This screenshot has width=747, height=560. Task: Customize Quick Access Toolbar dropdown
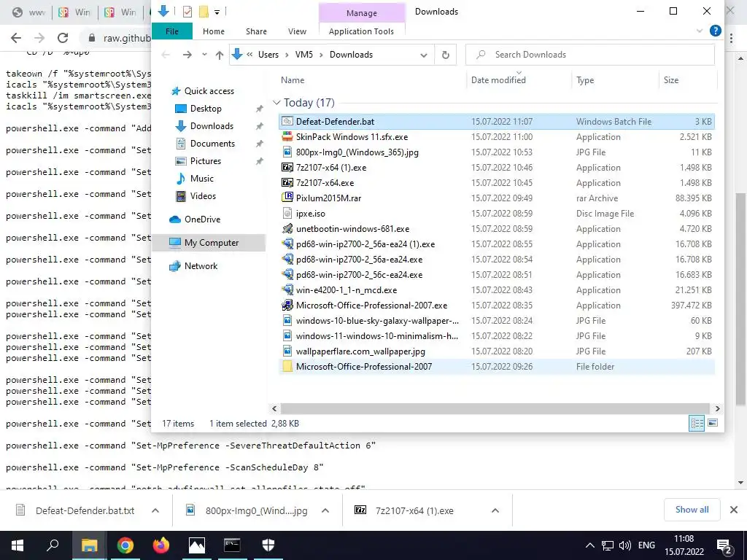pos(217,12)
